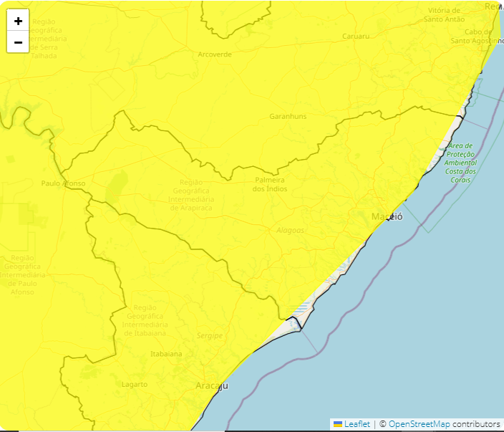Click the Itabaiana town label

pos(166,354)
